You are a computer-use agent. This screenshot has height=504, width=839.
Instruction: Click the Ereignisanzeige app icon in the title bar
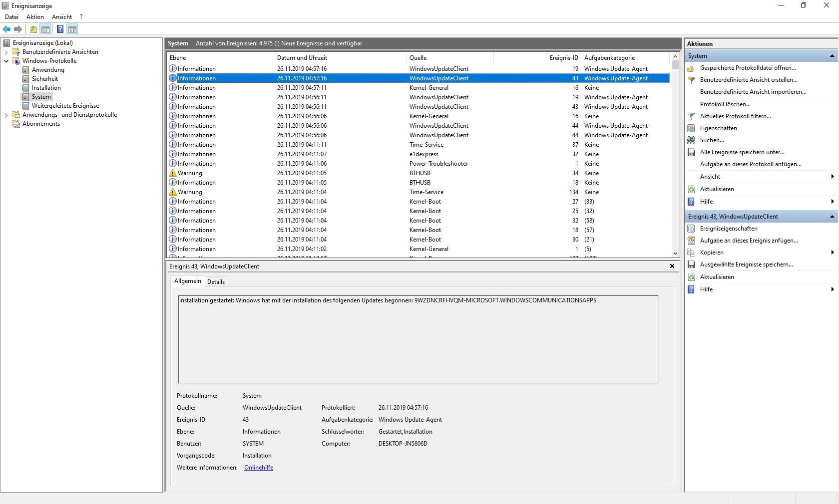pos(5,6)
